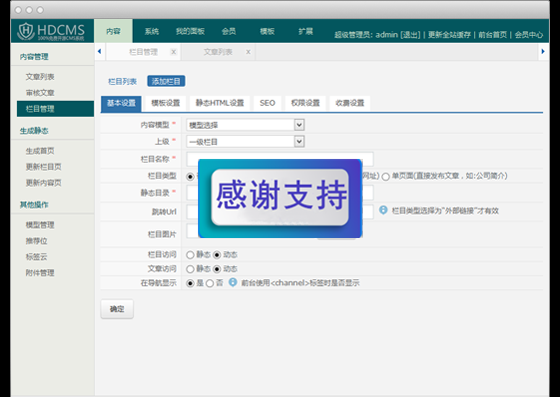Switch to 静态HTML设置 tab
Image resolution: width=560 pixels, height=397 pixels.
[x=220, y=103]
